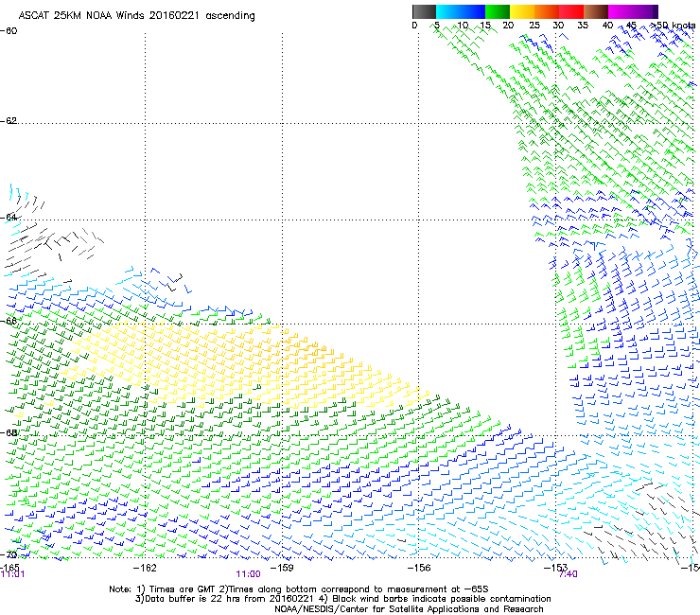
Task: Pick the brown 35–40 knot legend segment
Action: click(x=596, y=11)
